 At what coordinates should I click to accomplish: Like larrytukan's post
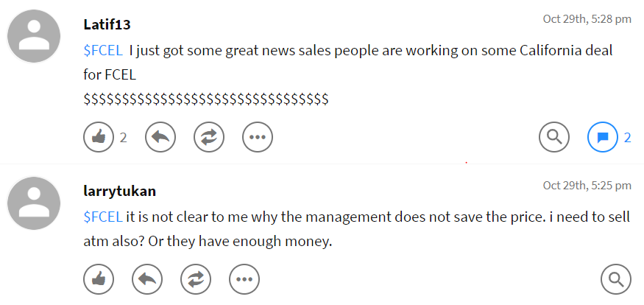[x=99, y=279]
